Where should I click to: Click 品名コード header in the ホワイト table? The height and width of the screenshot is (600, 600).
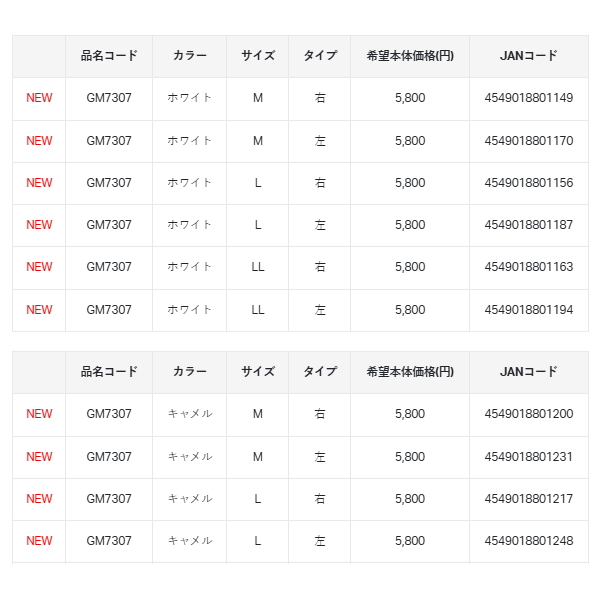coord(109,56)
